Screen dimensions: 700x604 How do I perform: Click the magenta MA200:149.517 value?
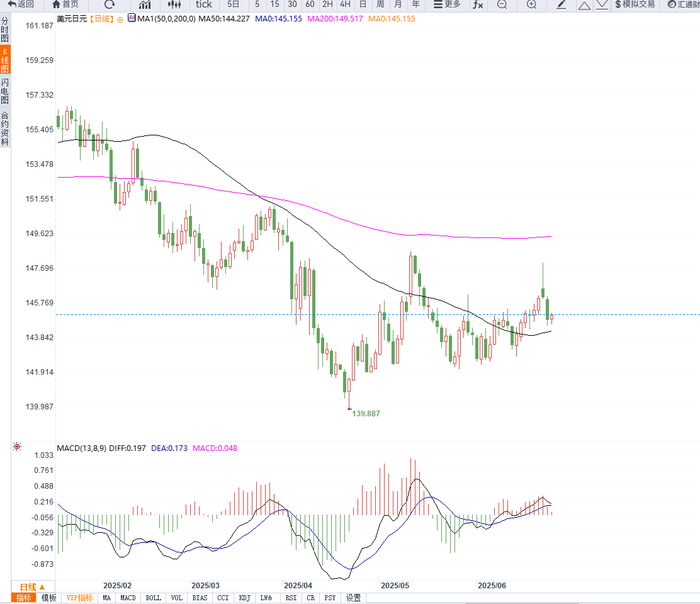335,19
